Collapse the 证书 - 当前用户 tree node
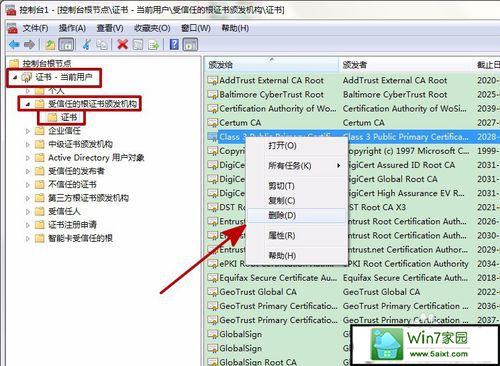Image resolution: width=500 pixels, height=366 pixels. click(x=15, y=77)
